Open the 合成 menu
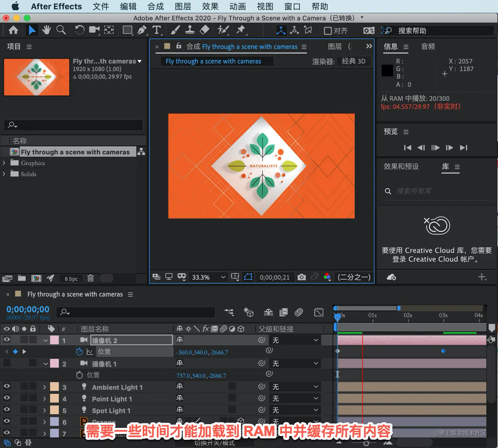Image resolution: width=498 pixels, height=448 pixels. click(155, 6)
